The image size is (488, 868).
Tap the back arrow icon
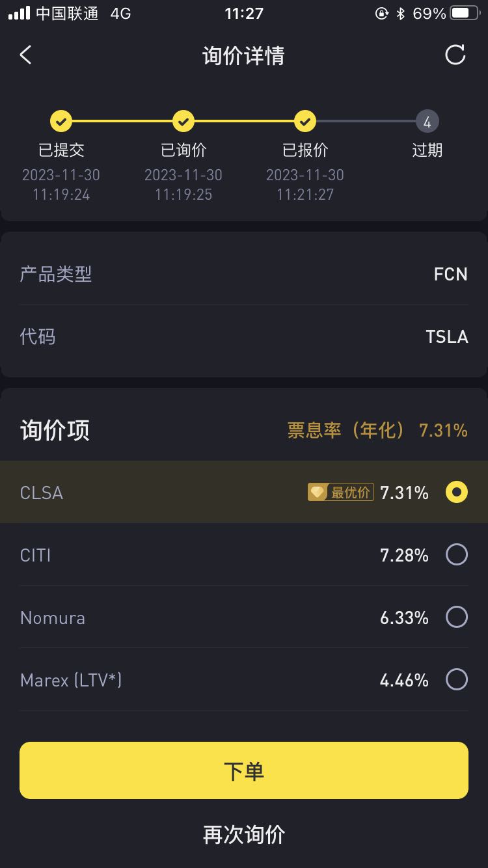tap(26, 55)
